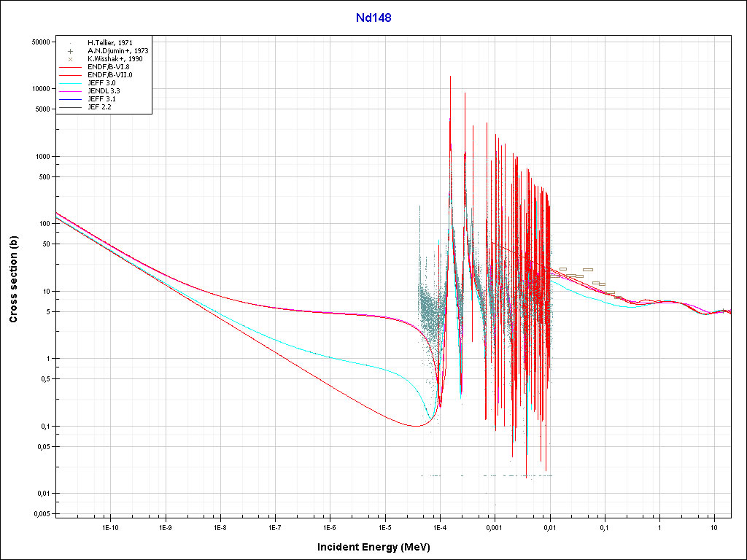This screenshot has width=747, height=560.
Task: Click the blue line swatch beside JEFF 3.1
Action: pyautogui.click(x=70, y=99)
